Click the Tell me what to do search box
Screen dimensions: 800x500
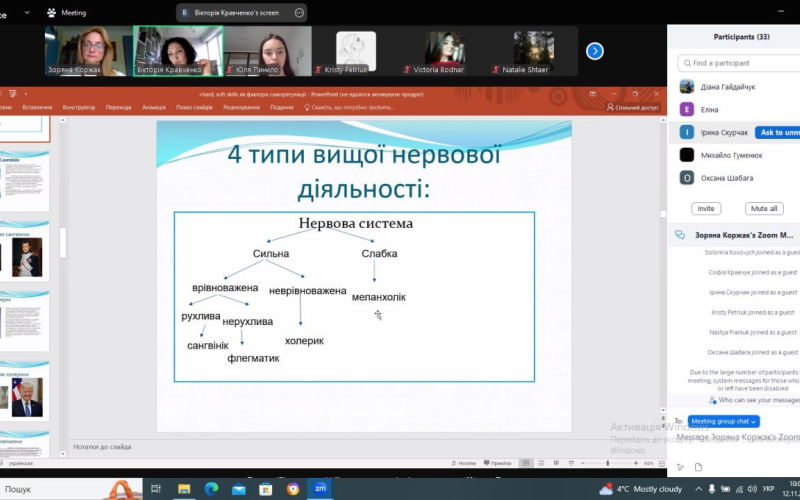pyautogui.click(x=349, y=107)
